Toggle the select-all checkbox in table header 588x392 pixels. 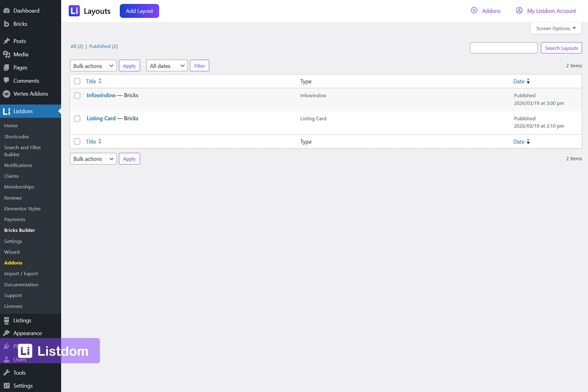(77, 81)
